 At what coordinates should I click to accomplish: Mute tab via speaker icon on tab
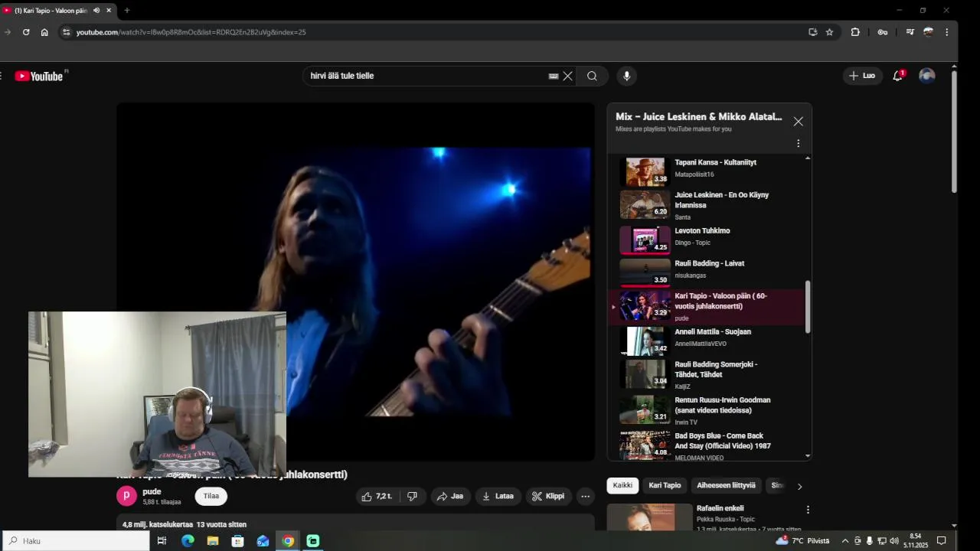pos(96,10)
